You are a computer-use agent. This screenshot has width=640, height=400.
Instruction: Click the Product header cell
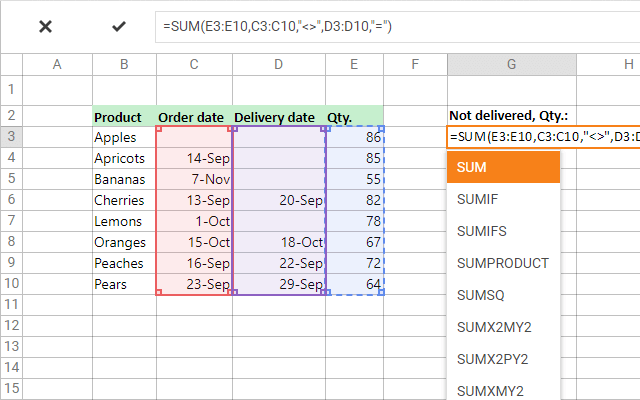[123, 117]
